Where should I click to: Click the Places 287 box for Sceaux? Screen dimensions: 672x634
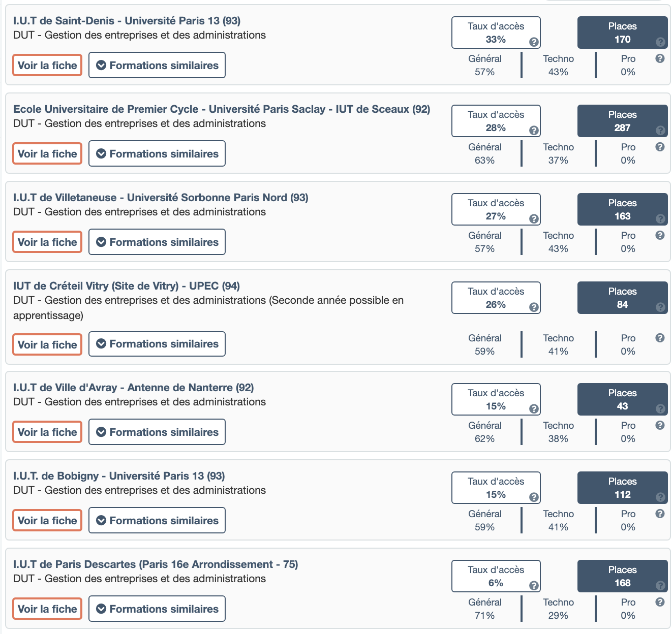(622, 121)
